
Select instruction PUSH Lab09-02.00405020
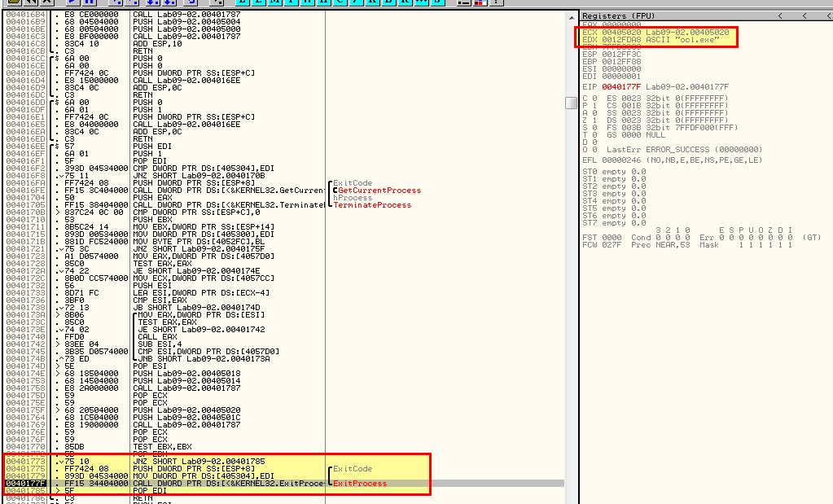[x=186, y=410]
